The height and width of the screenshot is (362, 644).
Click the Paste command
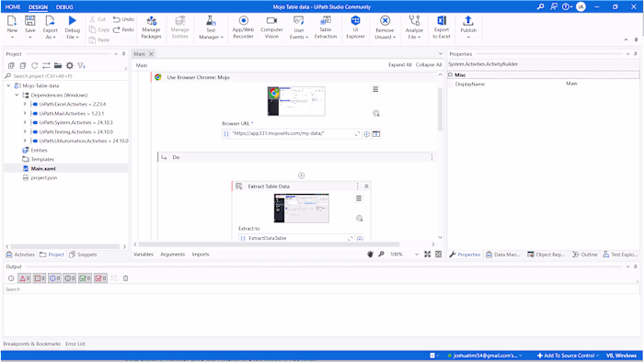pos(99,40)
